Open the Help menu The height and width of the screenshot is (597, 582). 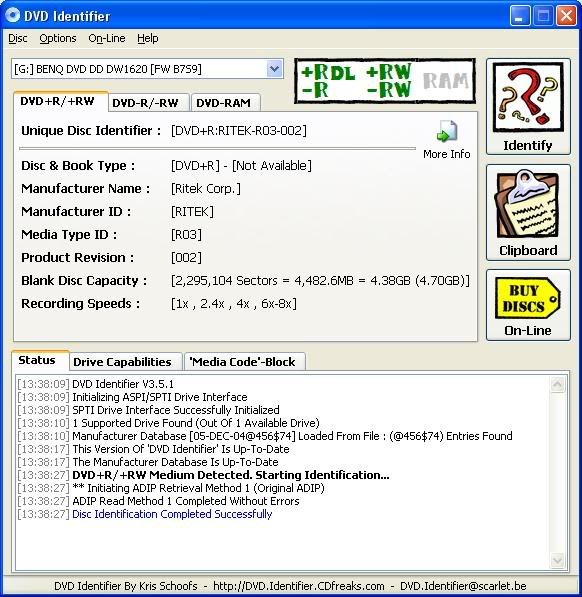coord(148,38)
